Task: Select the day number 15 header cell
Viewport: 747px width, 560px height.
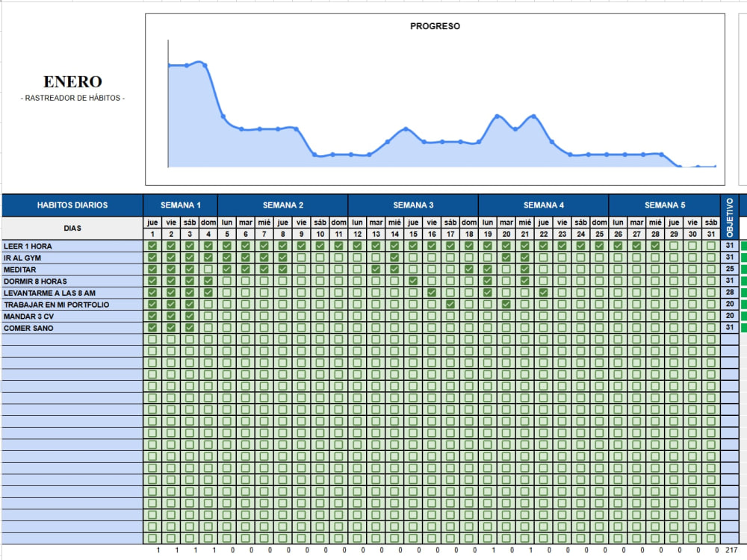Action: point(413,234)
